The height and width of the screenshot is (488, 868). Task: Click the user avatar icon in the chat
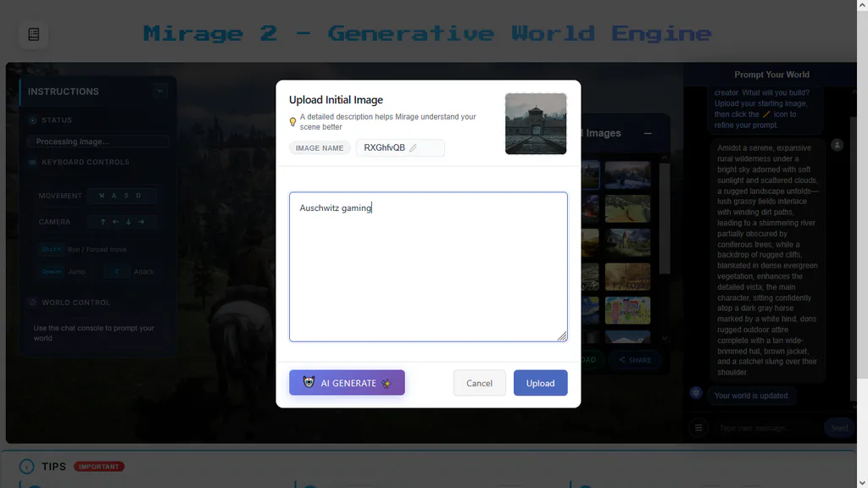pos(837,145)
